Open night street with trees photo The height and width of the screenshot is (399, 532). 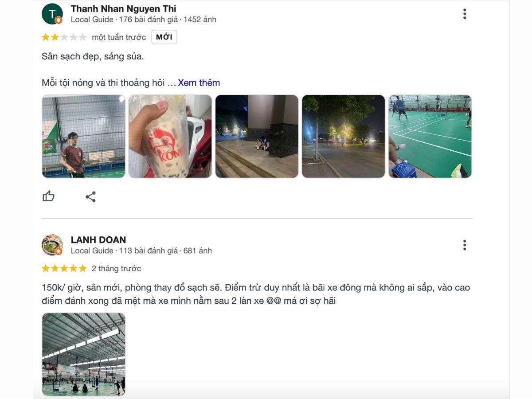[x=344, y=137]
